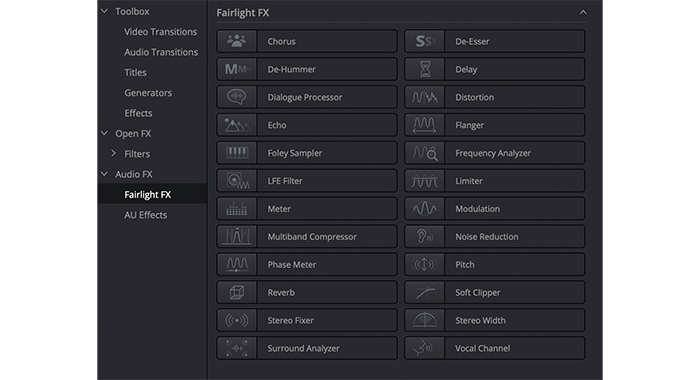Click the Foley Sampler keyboard icon
The width and height of the screenshot is (700, 380).
point(237,153)
